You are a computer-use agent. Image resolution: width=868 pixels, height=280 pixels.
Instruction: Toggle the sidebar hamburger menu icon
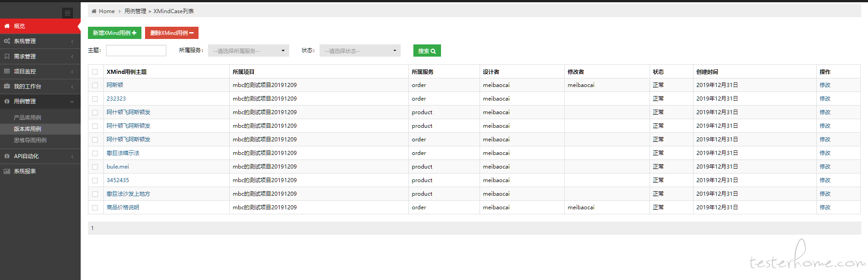tap(68, 13)
